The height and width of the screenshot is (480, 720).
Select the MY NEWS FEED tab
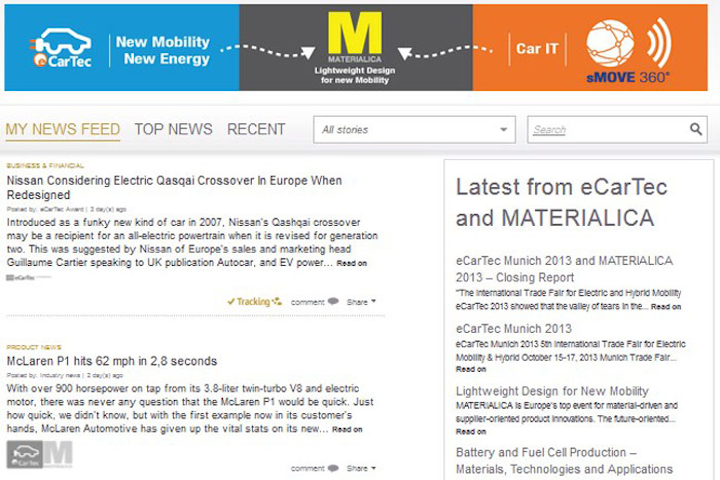point(62,129)
